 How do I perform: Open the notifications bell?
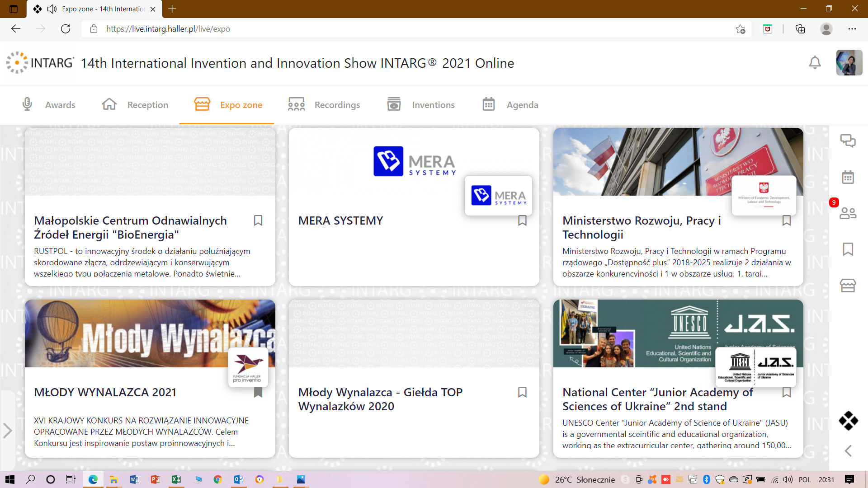click(x=815, y=62)
